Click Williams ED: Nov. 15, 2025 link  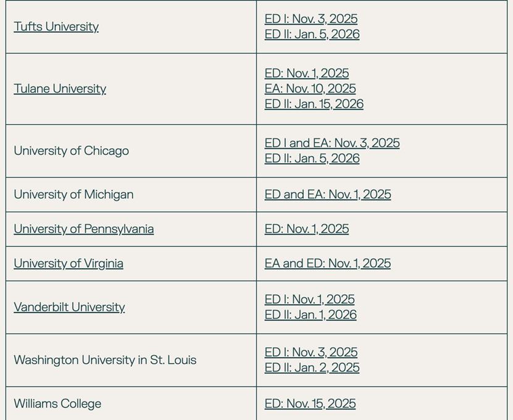point(310,403)
